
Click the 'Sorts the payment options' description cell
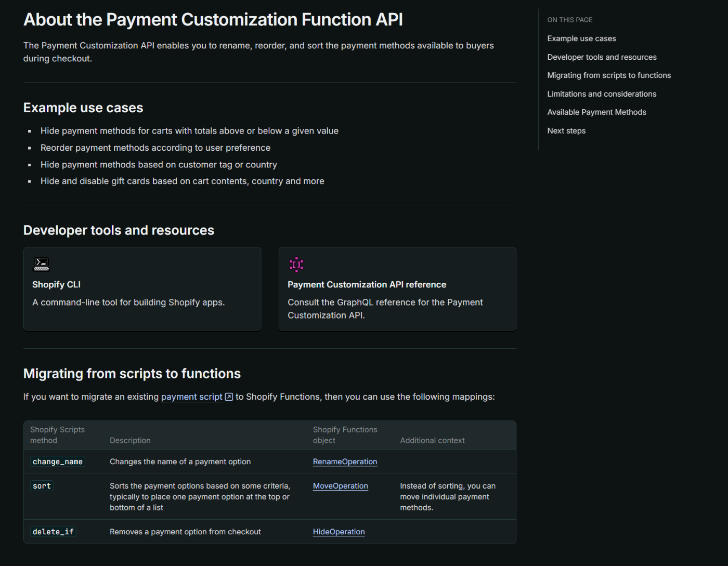point(200,497)
